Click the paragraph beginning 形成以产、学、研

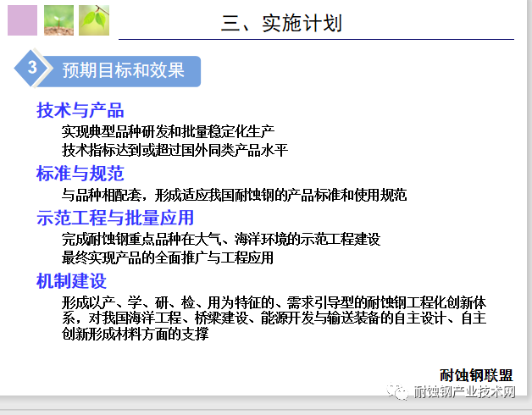pyautogui.click(x=274, y=318)
